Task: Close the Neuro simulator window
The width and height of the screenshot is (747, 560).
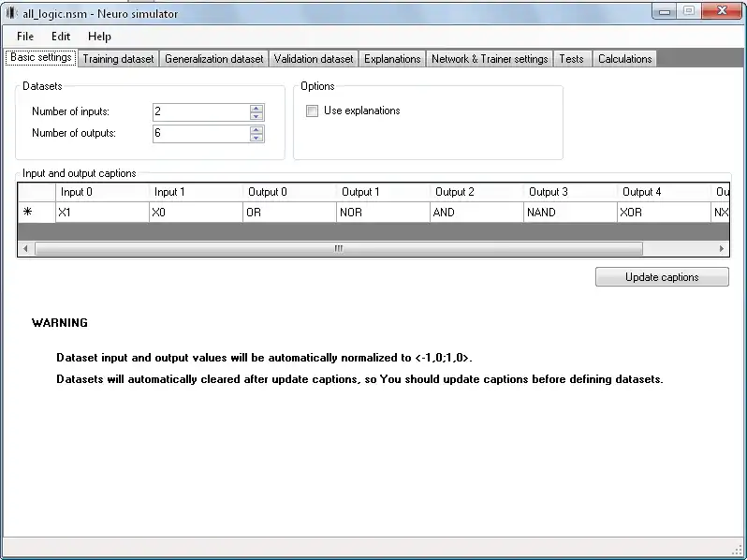Action: pos(722,10)
